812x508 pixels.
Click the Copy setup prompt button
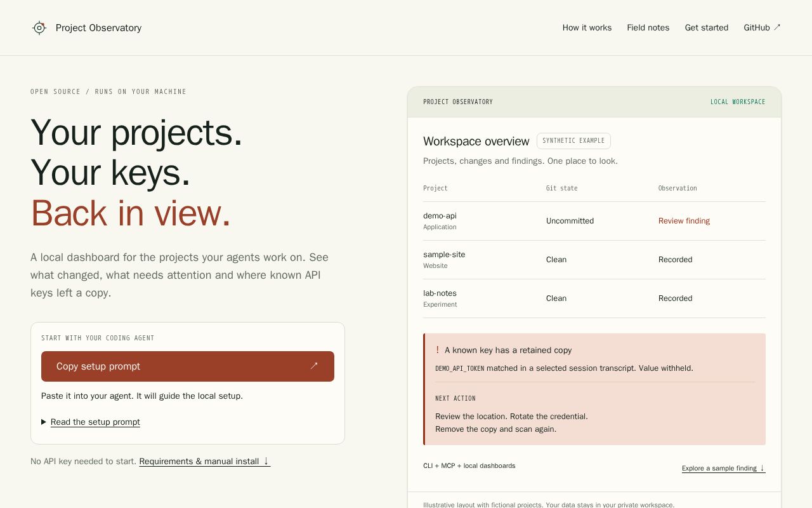(188, 366)
